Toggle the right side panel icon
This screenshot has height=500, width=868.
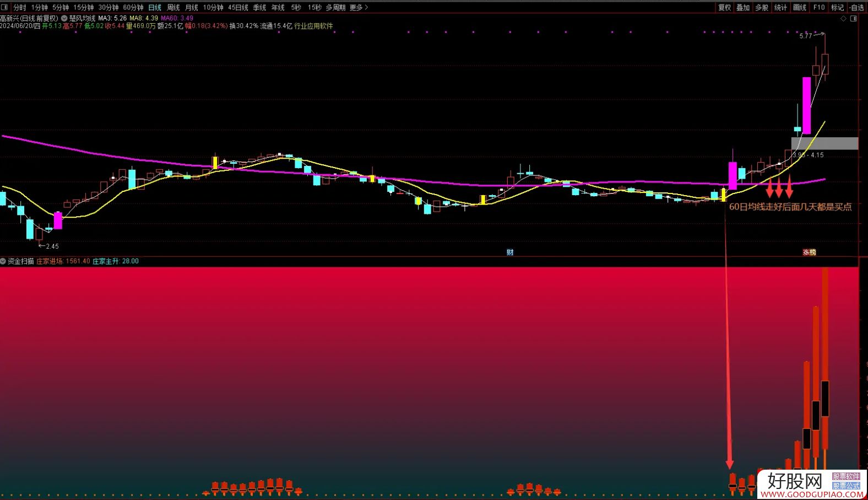coord(854,19)
